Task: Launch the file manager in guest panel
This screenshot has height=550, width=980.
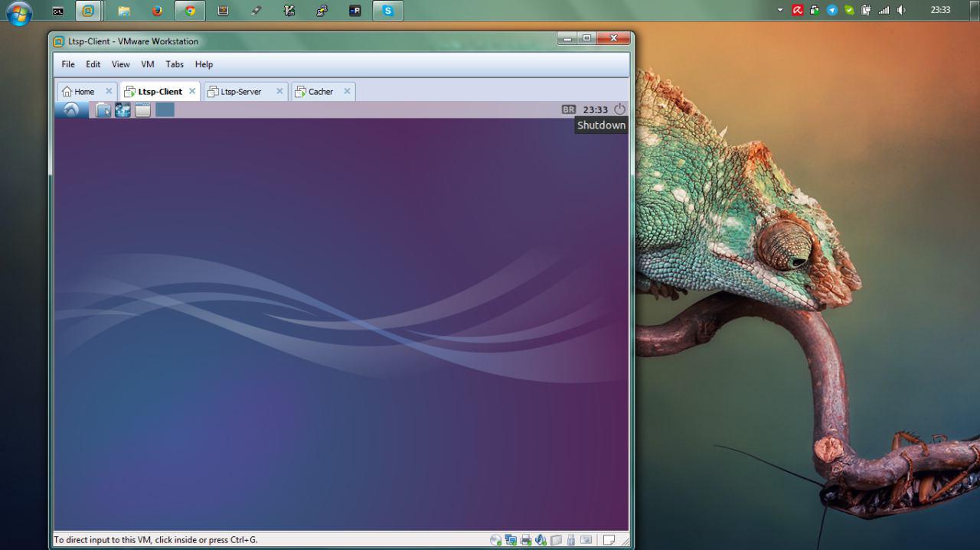Action: point(103,110)
